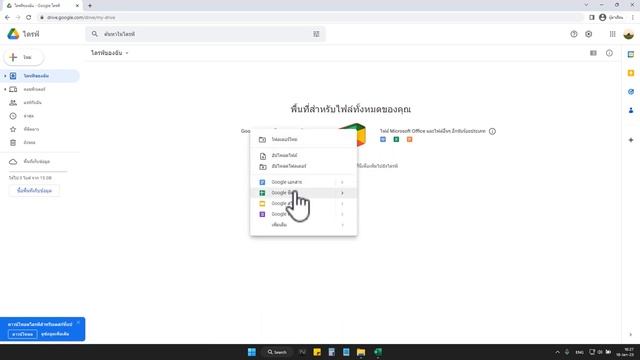Collapse the side panel with bottom chevron
Viewport: 640px width, 360px height.
(x=631, y=334)
